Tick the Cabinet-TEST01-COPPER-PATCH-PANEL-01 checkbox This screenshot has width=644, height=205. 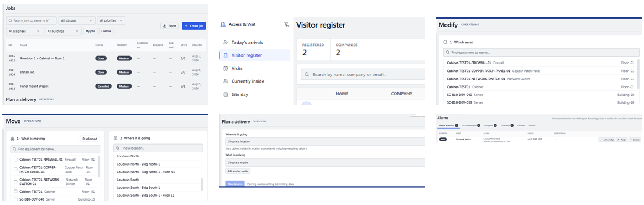(15, 170)
